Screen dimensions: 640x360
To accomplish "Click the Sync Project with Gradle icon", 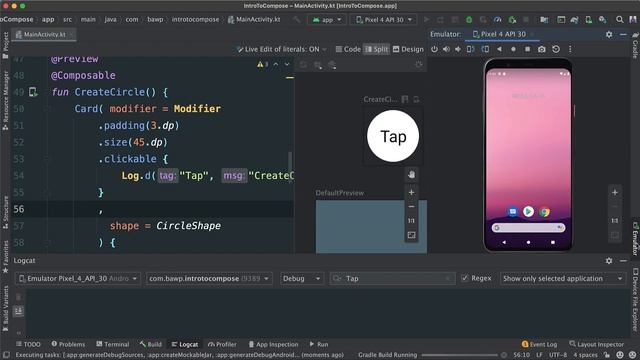I will (x=574, y=20).
